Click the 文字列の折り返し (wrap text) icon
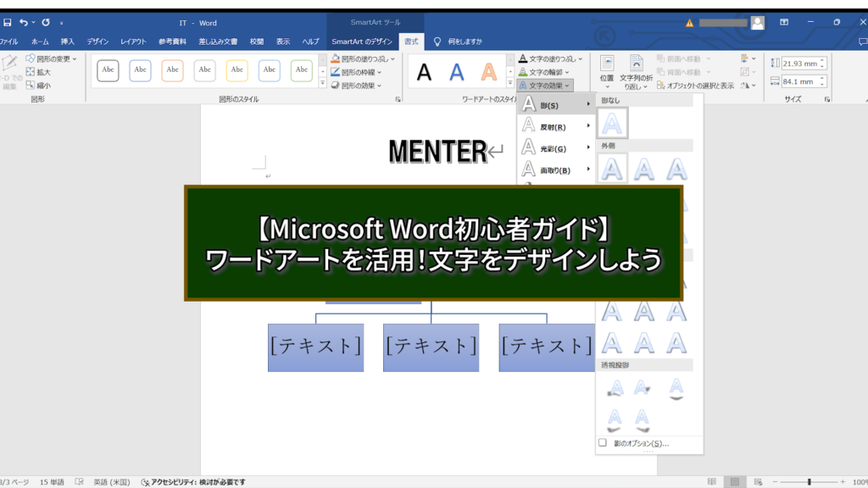The image size is (868, 488). (635, 68)
